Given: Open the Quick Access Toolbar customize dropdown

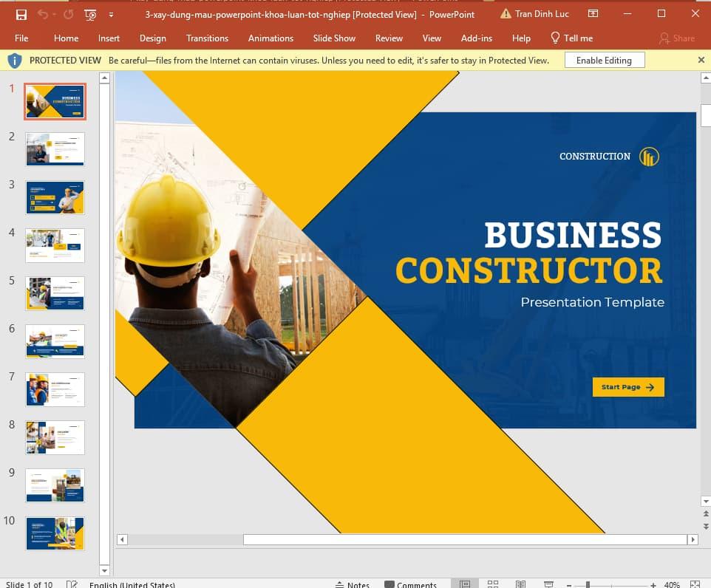Looking at the screenshot, I should pos(111,14).
